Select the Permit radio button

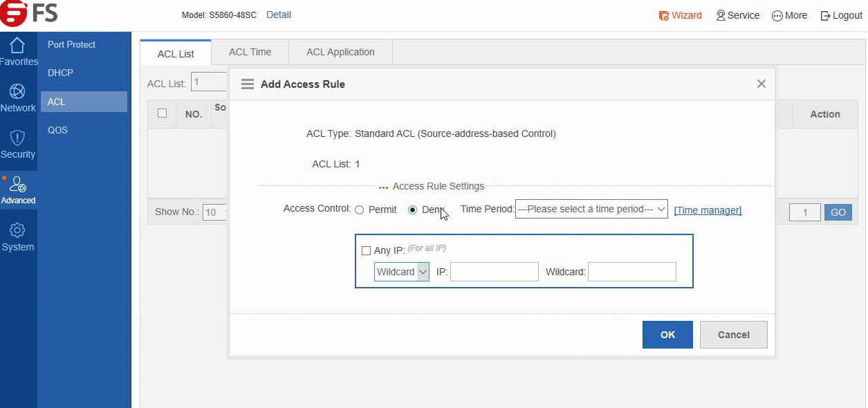360,210
